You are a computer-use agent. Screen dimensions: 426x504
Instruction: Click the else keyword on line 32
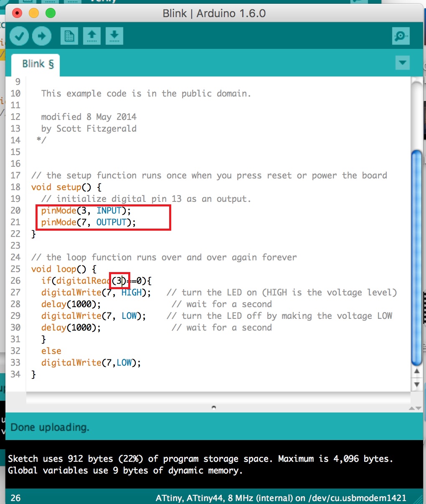(51, 351)
